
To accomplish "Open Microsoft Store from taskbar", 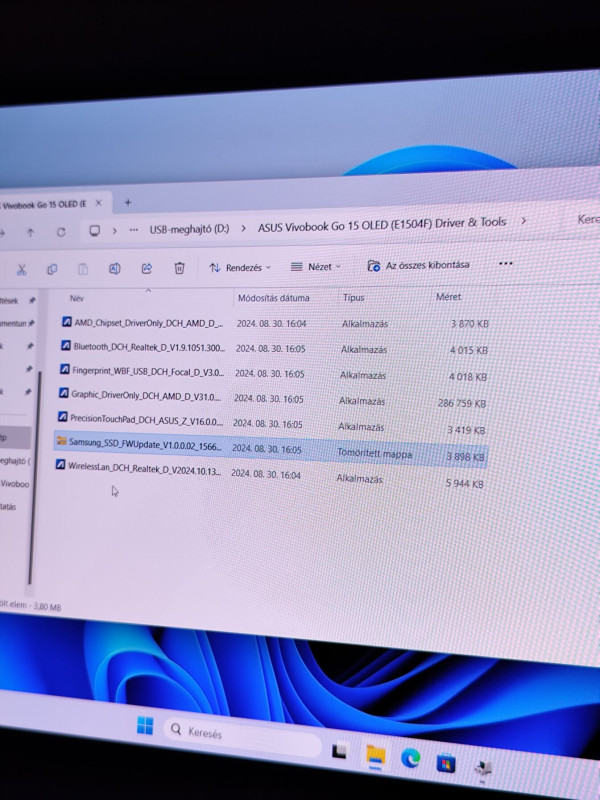I will pyautogui.click(x=446, y=763).
